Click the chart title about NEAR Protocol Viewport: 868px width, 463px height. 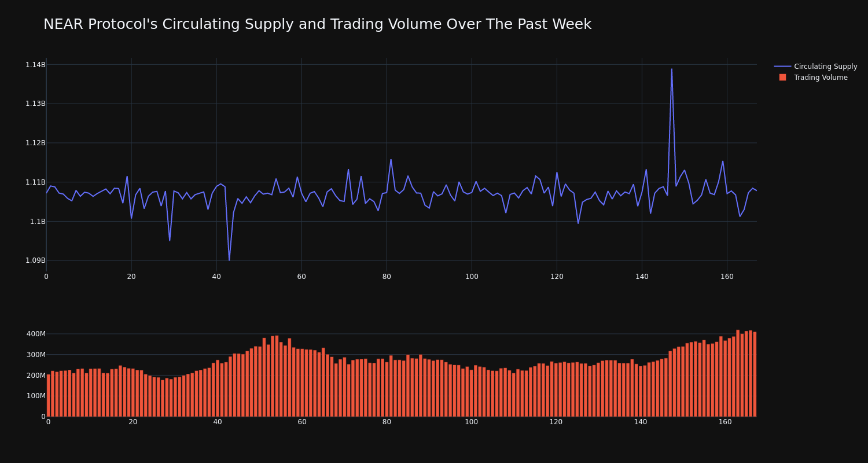click(x=317, y=24)
